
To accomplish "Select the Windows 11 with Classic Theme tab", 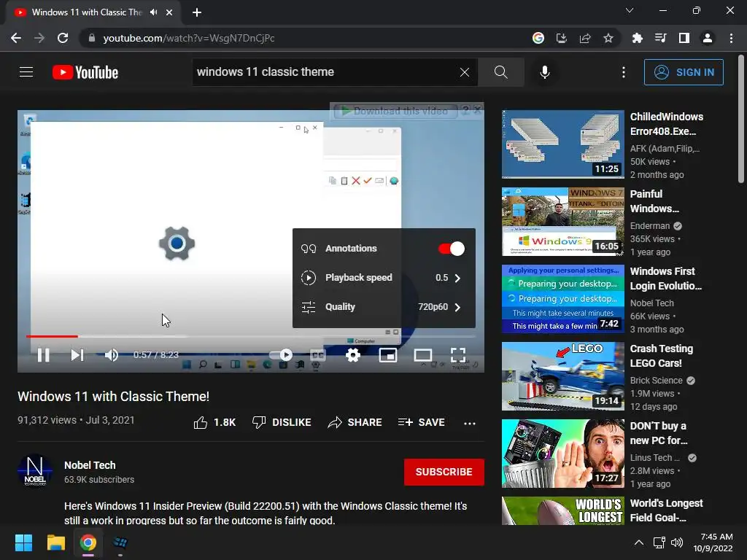I will point(93,12).
